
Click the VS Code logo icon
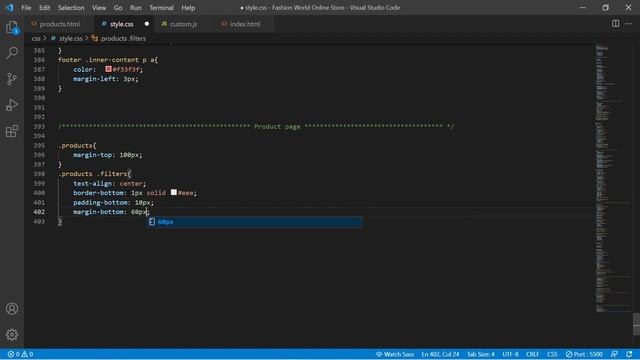pos(9,7)
